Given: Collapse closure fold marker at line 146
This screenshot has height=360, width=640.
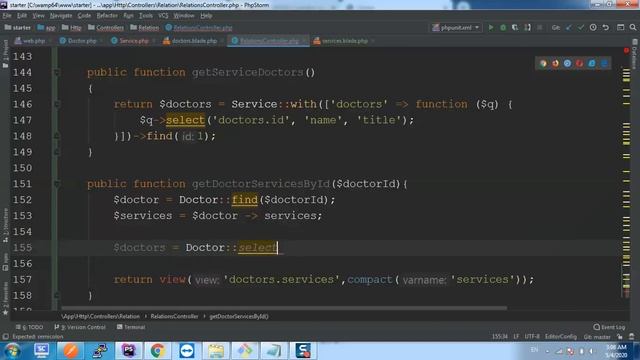Looking at the screenshot, I should [57, 104].
